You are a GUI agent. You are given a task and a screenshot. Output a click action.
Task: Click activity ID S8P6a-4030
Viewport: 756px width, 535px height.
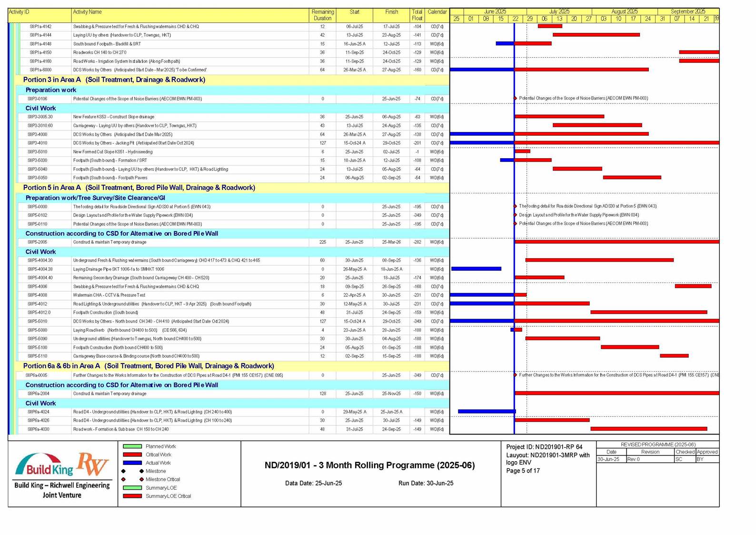(x=38, y=429)
